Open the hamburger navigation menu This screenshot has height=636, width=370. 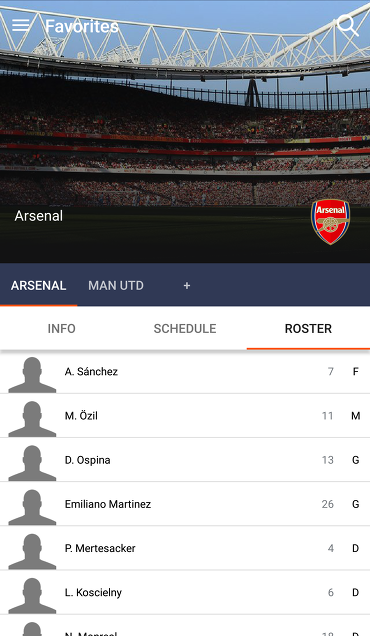pyautogui.click(x=20, y=25)
